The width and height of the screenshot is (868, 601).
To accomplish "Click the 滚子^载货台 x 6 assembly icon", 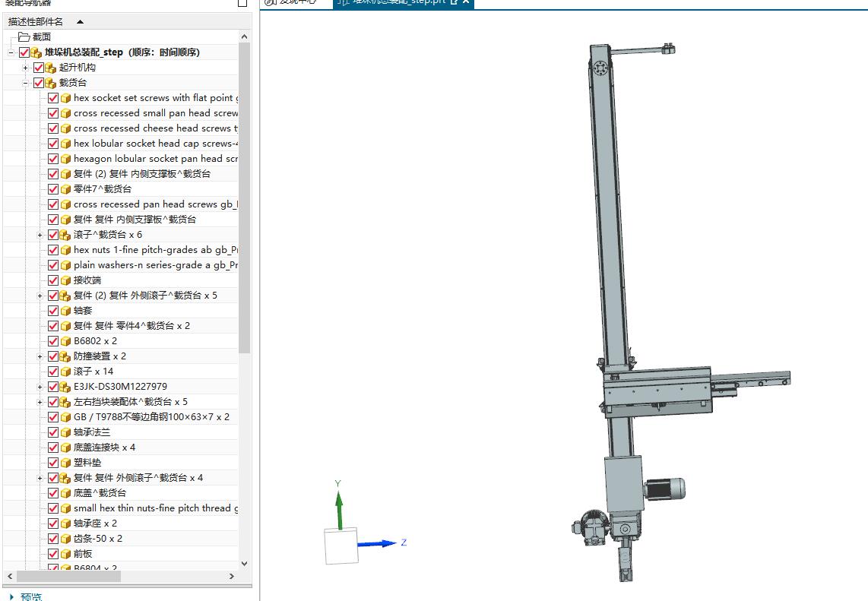I will (x=65, y=235).
